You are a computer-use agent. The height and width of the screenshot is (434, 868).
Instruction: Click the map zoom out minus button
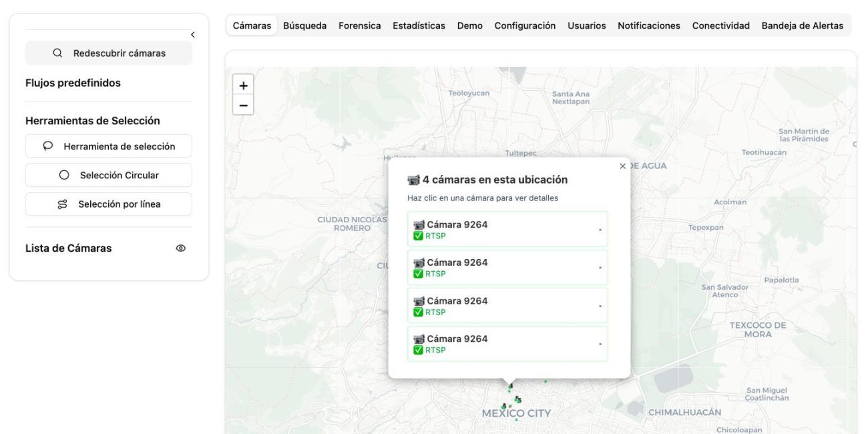coord(243,105)
